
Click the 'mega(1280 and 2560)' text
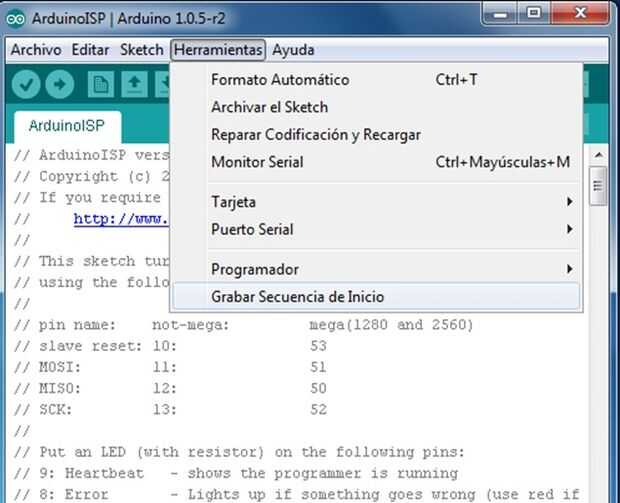coord(391,325)
